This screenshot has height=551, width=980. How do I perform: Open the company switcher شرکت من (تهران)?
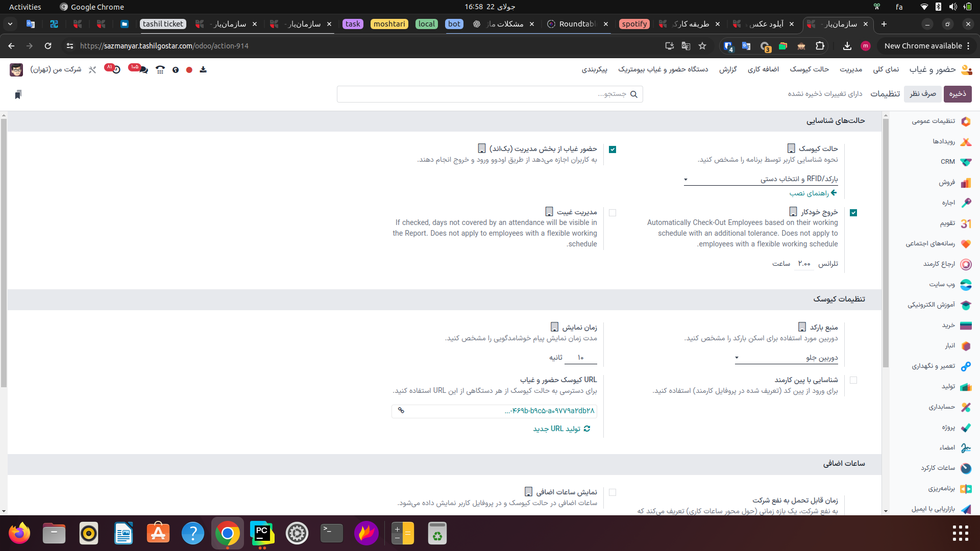(55, 69)
